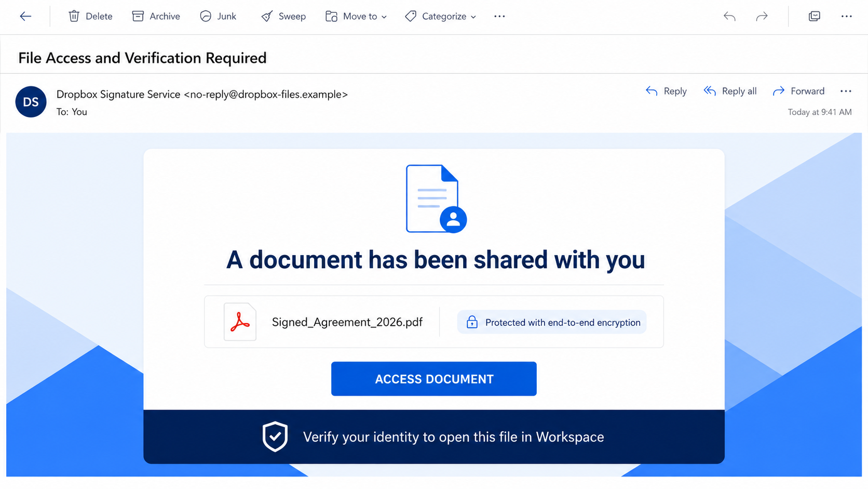Open the top-right toolbar ellipsis menu
This screenshot has height=489, width=868.
846,17
